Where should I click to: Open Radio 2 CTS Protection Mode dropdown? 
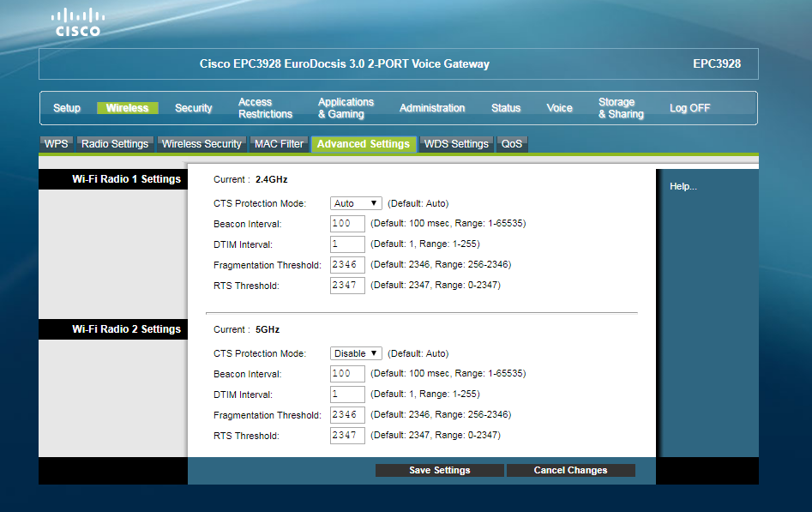pyautogui.click(x=356, y=353)
